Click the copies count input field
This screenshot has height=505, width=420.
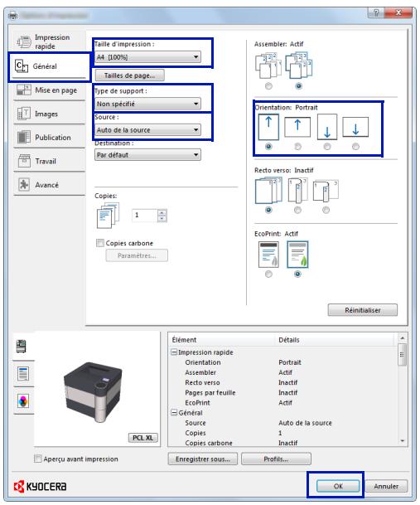coord(144,215)
